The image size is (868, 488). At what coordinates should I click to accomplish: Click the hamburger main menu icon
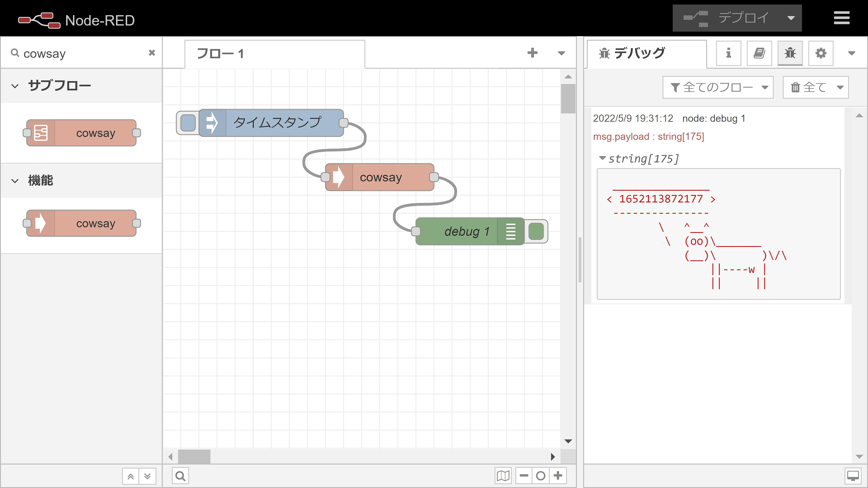tap(841, 18)
